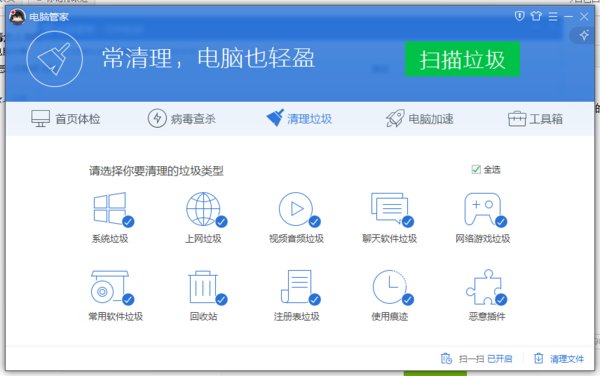Viewport: 600px width, 376px height.
Task: Open the 首页体检 tab
Action: (x=65, y=119)
